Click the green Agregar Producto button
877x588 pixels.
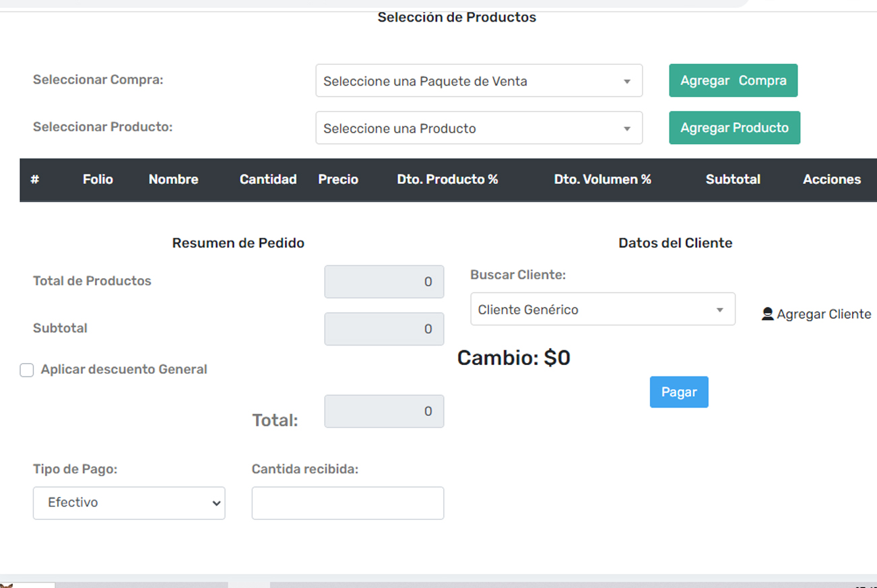(x=734, y=128)
